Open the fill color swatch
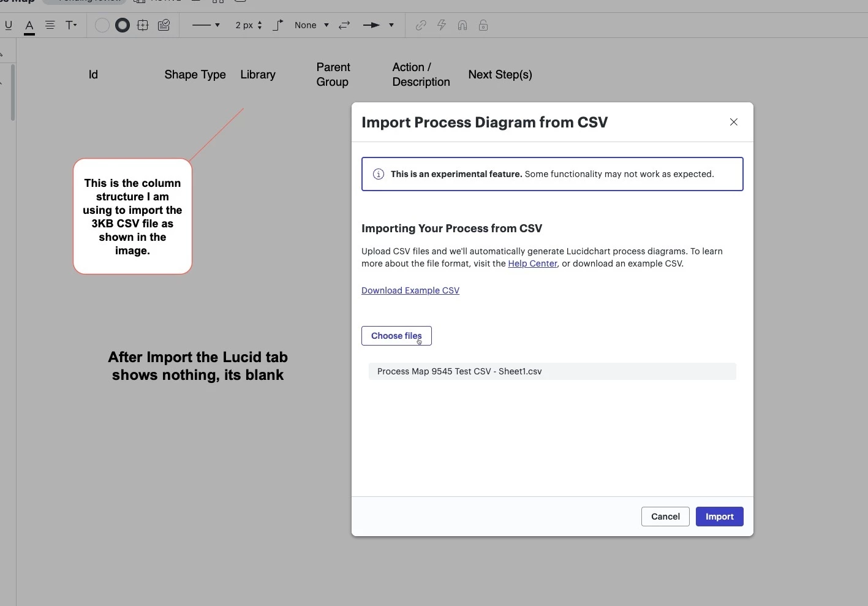Image resolution: width=868 pixels, height=606 pixels. click(102, 25)
